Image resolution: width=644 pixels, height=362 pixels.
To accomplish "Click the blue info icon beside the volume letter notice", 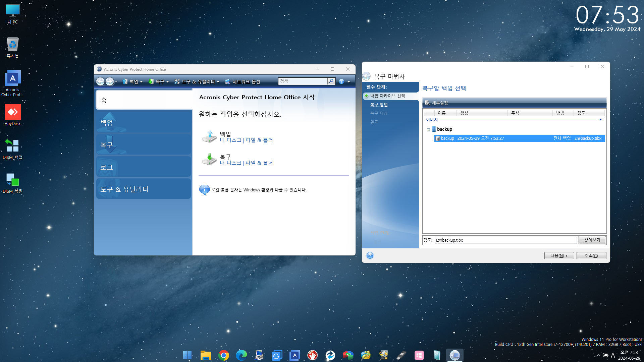I will point(204,190).
